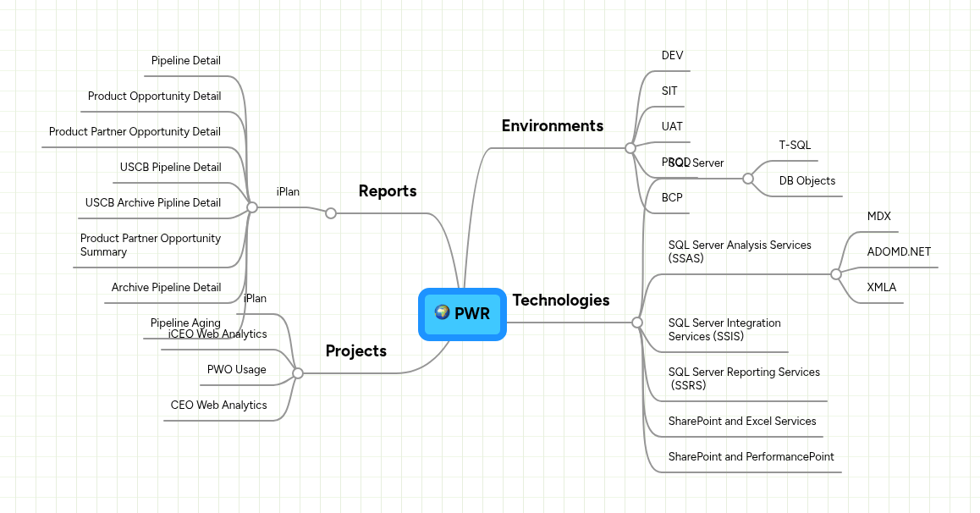The height and width of the screenshot is (513, 980).
Task: Select iPlan node beside Reports topic
Action: point(288,192)
